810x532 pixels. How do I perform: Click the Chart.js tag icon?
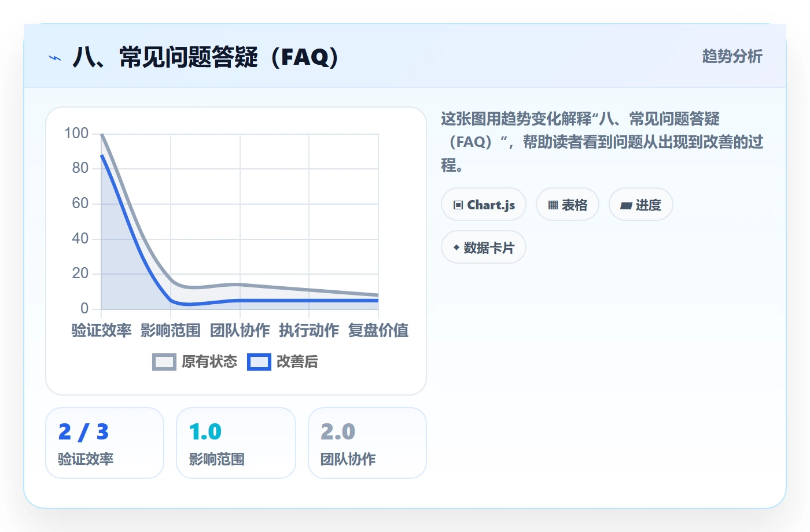pos(458,205)
